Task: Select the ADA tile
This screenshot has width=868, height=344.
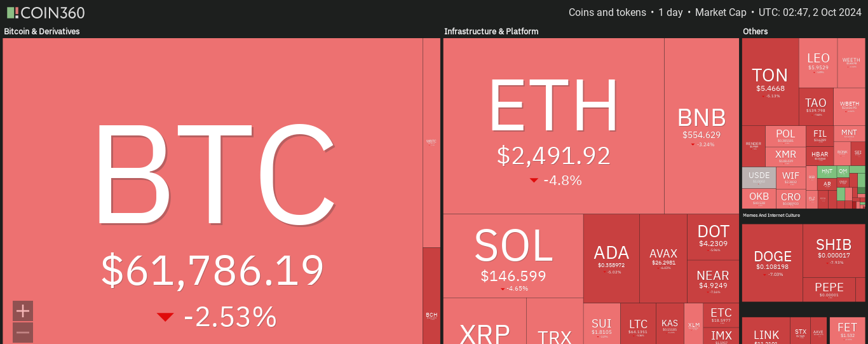Action: pos(611,258)
